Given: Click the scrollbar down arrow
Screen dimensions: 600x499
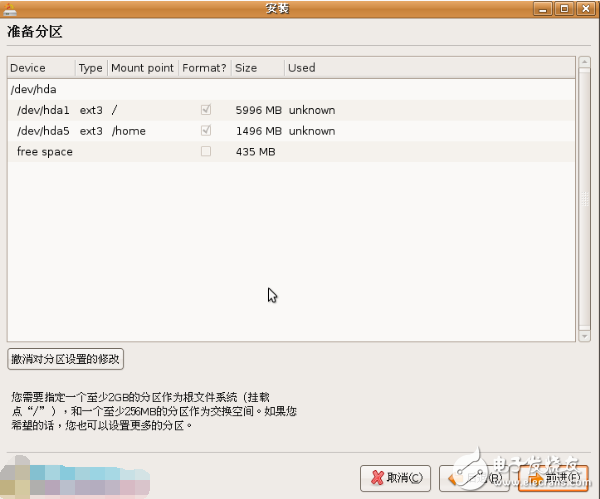Looking at the screenshot, I should point(584,336).
